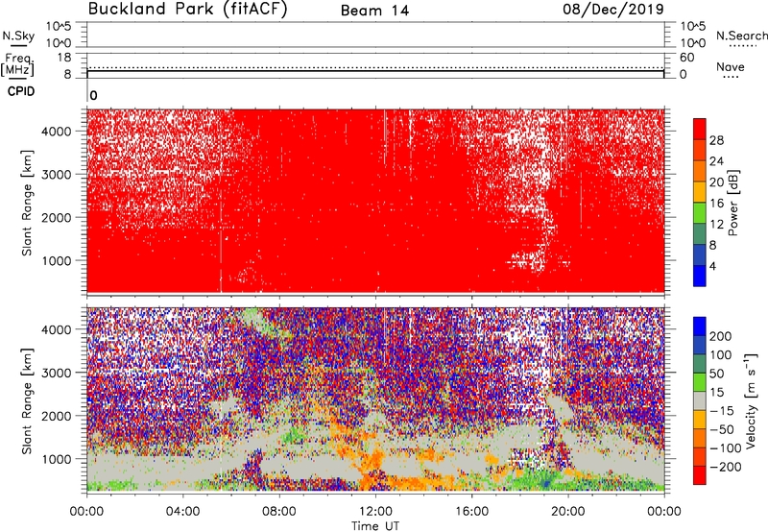
Task: Click the Velocity [m s-1] colorbar label
Action: coord(751,400)
